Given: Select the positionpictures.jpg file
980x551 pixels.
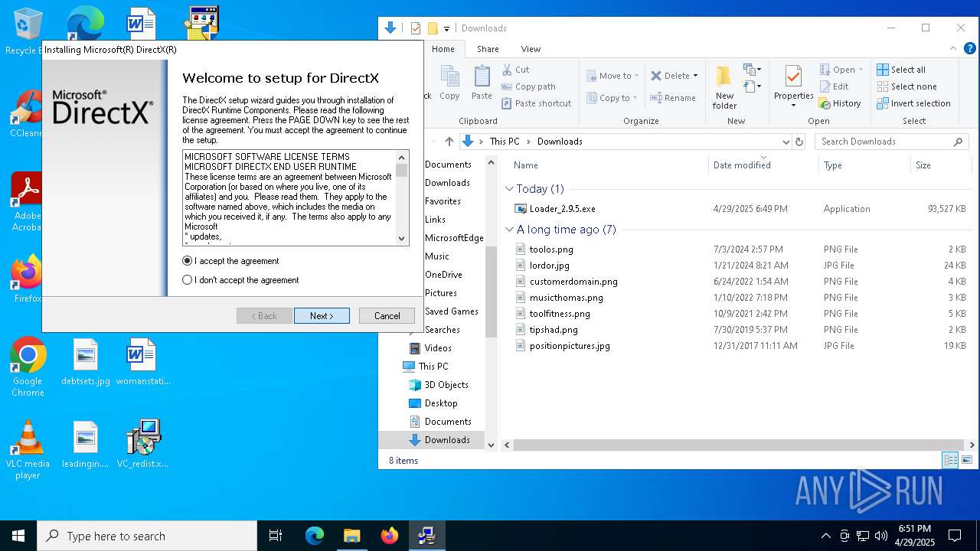Looking at the screenshot, I should (x=570, y=346).
